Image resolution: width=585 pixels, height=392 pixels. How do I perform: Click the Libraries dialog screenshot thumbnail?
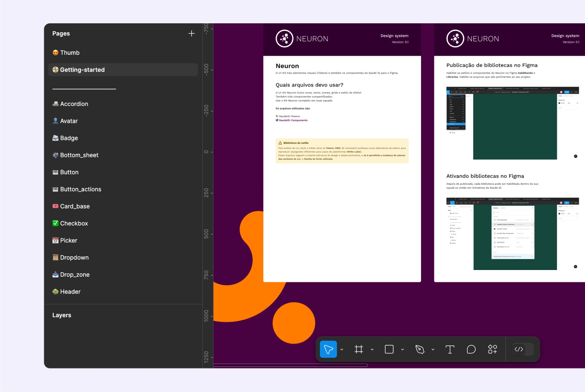point(513,234)
